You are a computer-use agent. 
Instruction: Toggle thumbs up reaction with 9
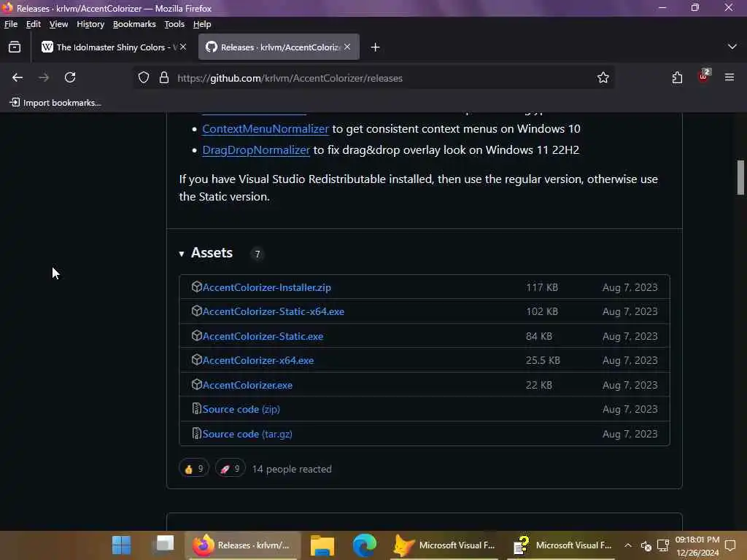click(194, 469)
